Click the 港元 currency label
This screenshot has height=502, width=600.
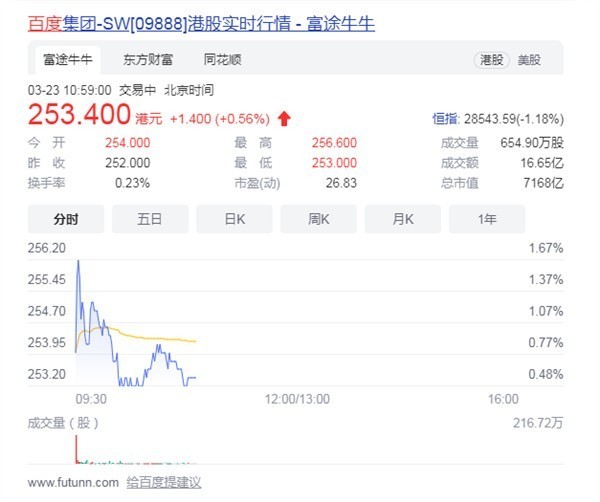click(149, 119)
